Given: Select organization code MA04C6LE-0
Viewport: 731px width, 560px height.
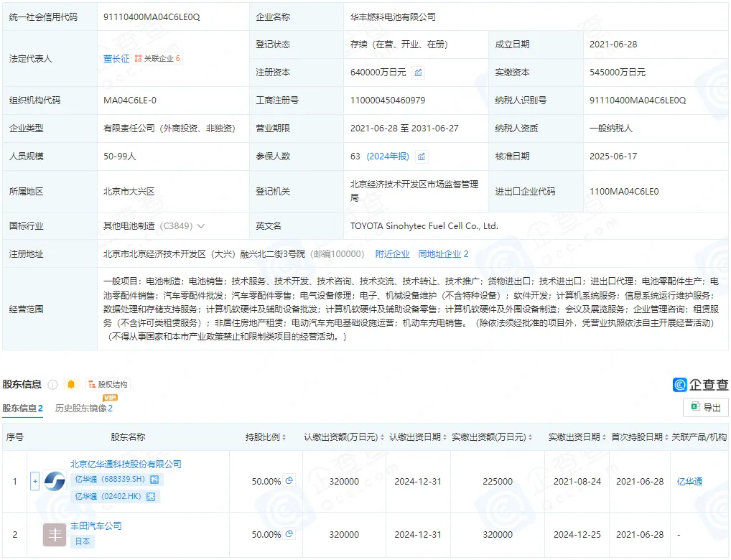Looking at the screenshot, I should click(130, 101).
